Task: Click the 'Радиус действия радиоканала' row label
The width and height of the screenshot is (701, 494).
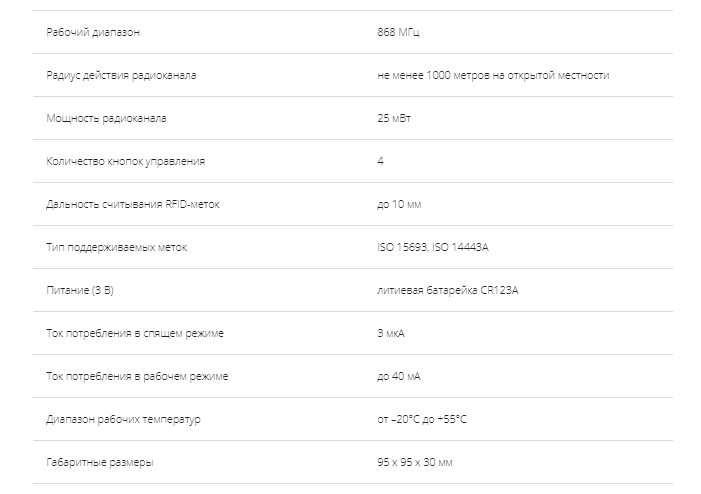Action: tap(121, 75)
